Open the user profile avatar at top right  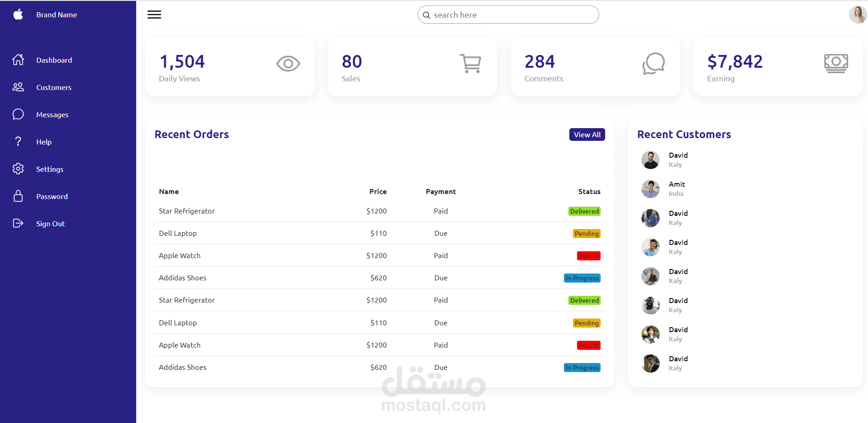pyautogui.click(x=858, y=14)
